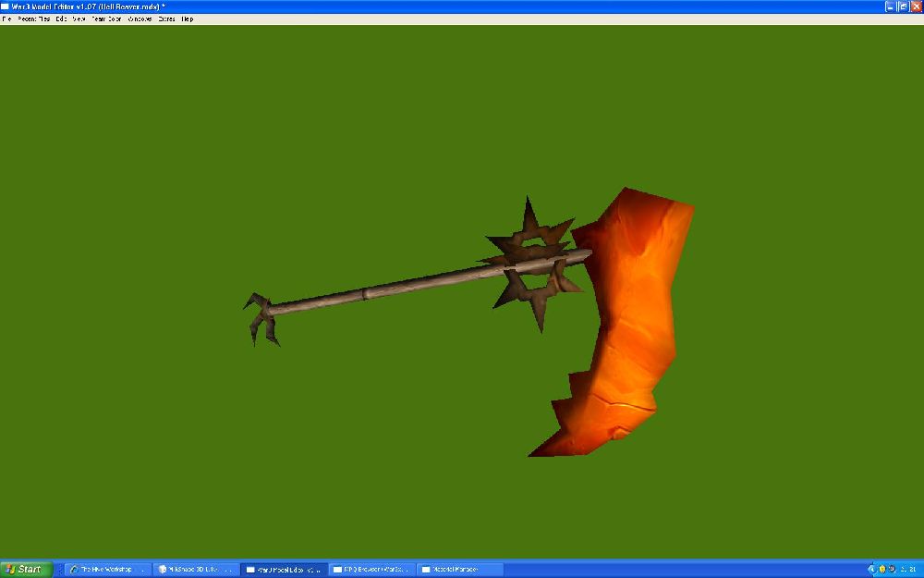The width and height of the screenshot is (924, 578).
Task: Select War3 Model Editor taskbar button
Action: (x=284, y=569)
